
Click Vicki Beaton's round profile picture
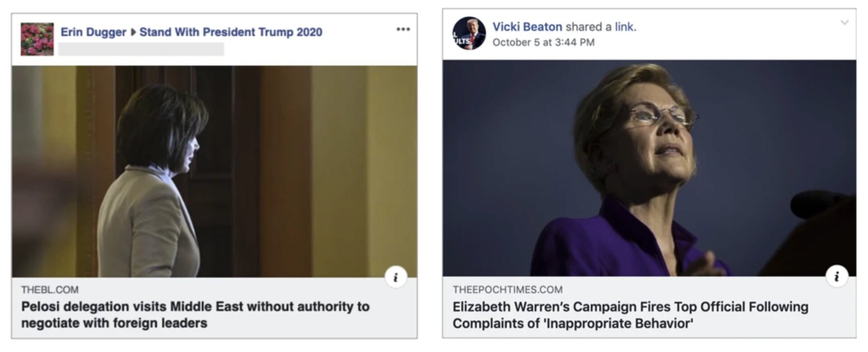469,33
